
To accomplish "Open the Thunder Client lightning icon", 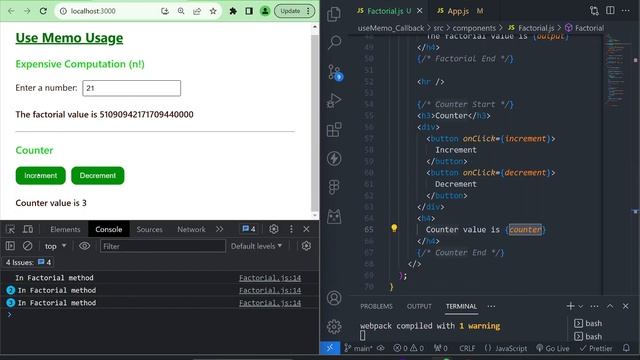I will [334, 158].
